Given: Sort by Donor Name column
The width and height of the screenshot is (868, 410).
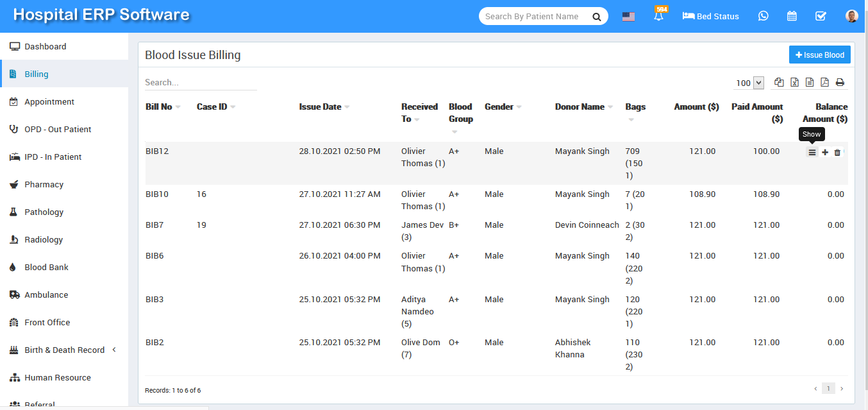Looking at the screenshot, I should click(584, 107).
